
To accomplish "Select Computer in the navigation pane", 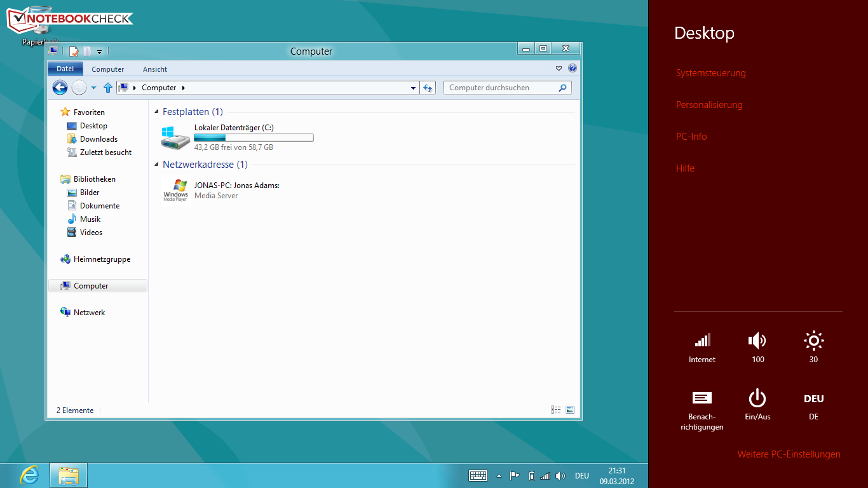I will click(x=98, y=286).
